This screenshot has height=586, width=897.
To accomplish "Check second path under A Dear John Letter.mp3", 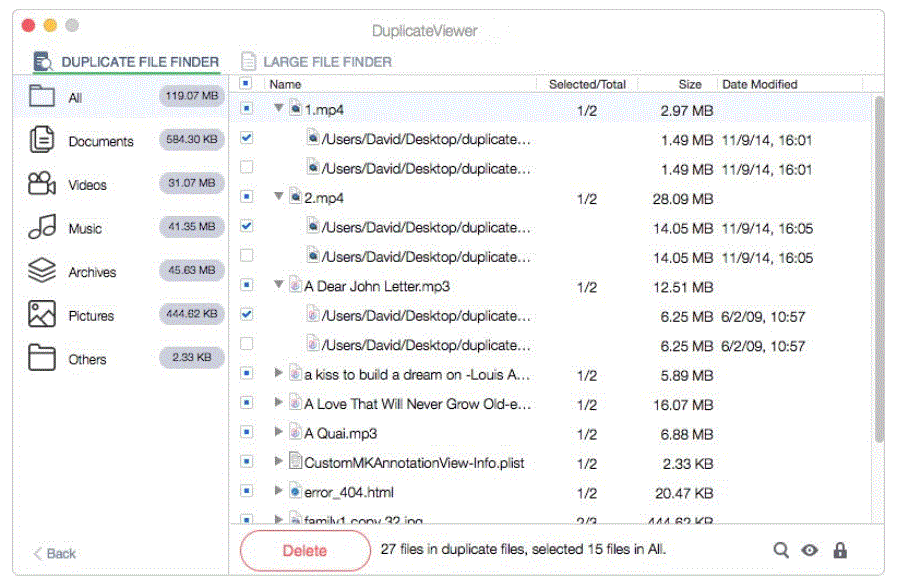I will pyautogui.click(x=247, y=344).
